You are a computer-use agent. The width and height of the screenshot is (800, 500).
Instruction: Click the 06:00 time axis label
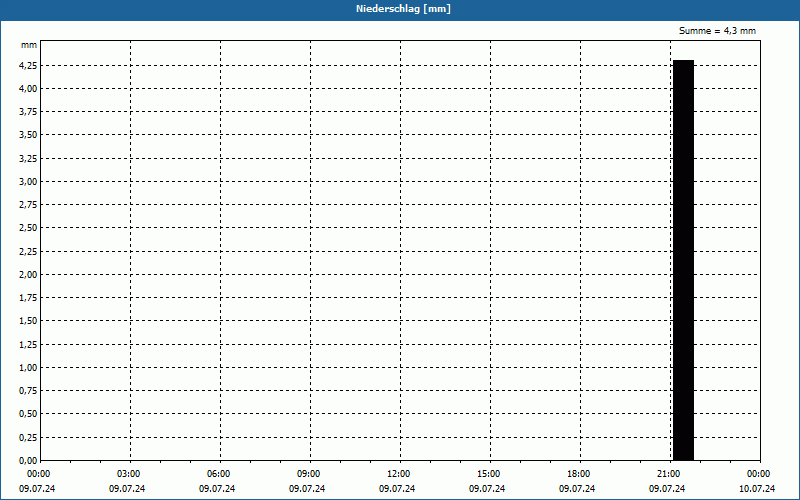coord(218,474)
